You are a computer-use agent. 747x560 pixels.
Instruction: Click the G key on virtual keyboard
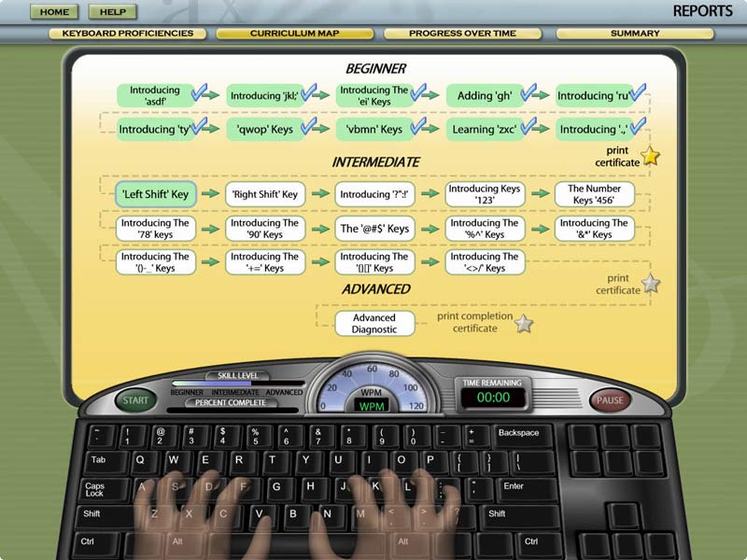276,488
